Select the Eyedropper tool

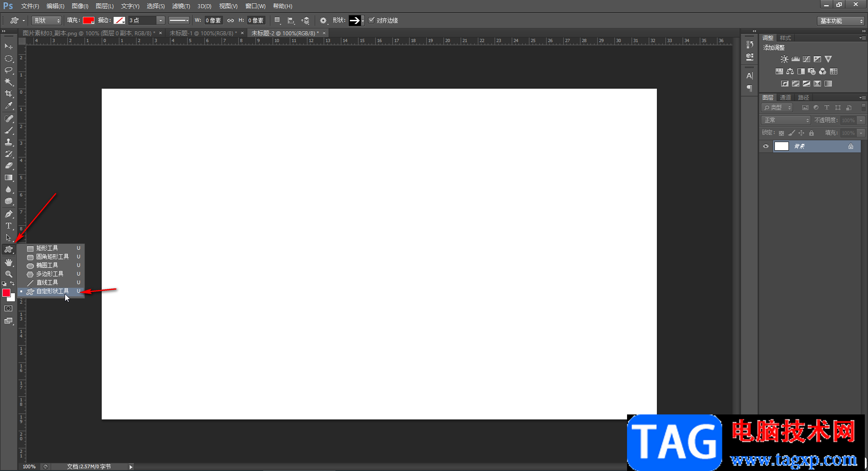coord(9,106)
